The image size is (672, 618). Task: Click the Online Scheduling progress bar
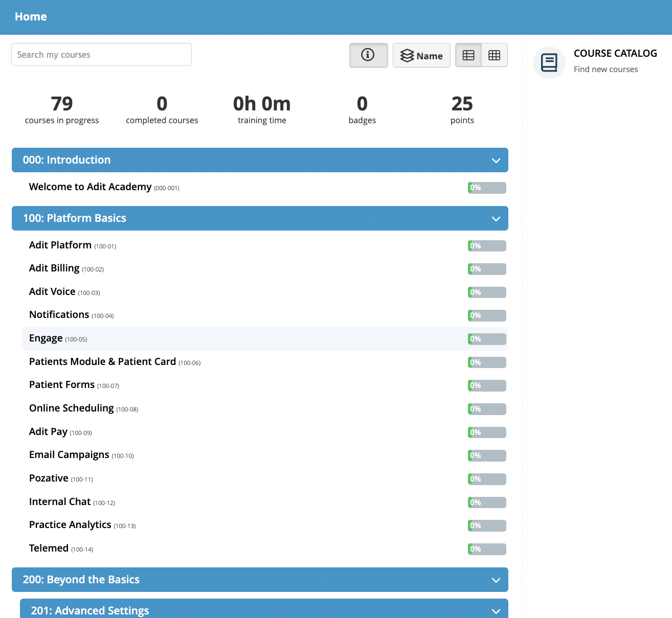(487, 409)
